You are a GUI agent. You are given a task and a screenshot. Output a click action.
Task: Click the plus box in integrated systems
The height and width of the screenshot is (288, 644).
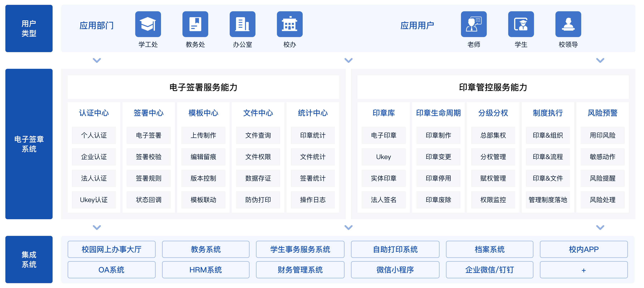[x=584, y=270]
